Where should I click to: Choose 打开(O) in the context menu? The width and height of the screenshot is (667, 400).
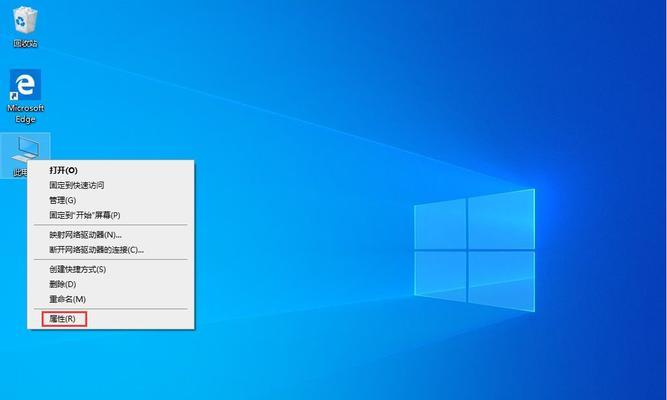(111, 170)
